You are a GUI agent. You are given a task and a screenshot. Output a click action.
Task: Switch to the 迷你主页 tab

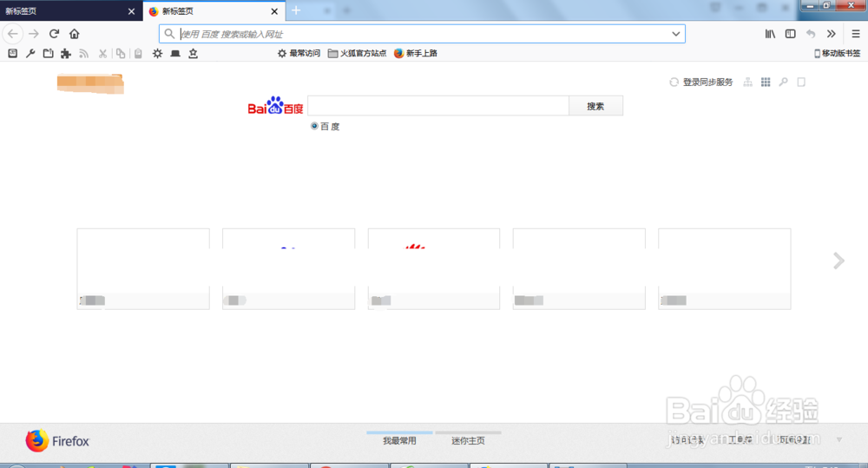468,441
